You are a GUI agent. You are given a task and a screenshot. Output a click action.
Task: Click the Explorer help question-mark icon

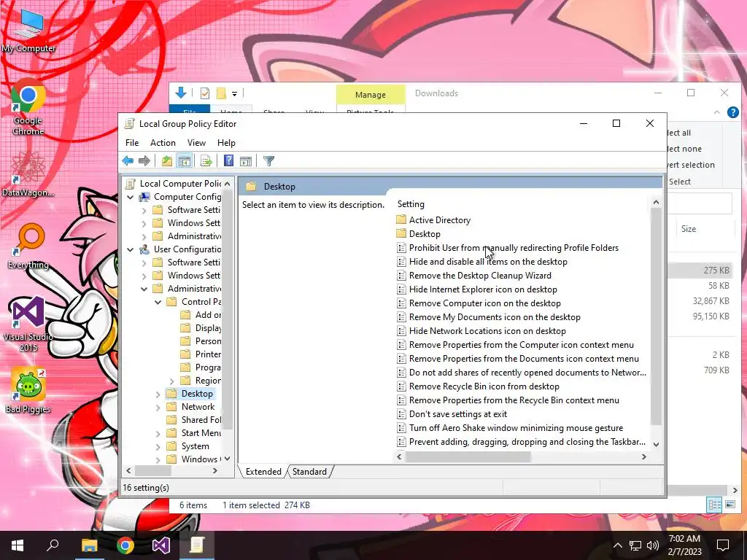[x=732, y=112]
